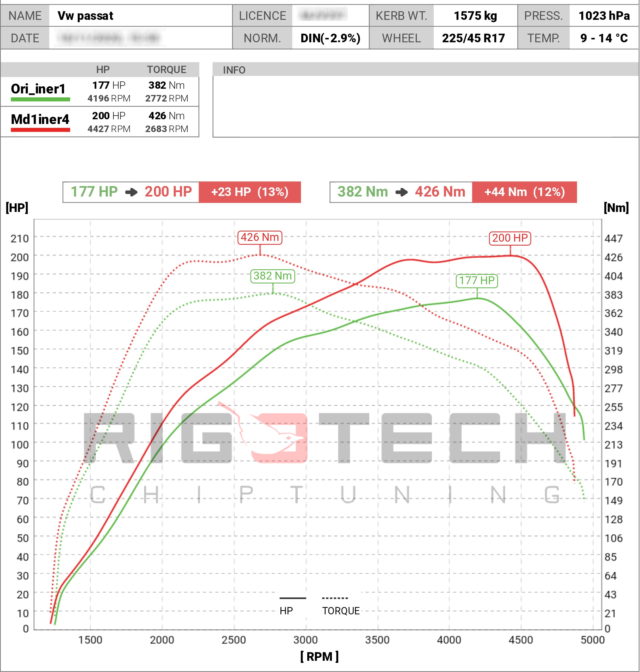Select the 1575 kg kerb weight value
640x672 pixels.
[x=475, y=16]
